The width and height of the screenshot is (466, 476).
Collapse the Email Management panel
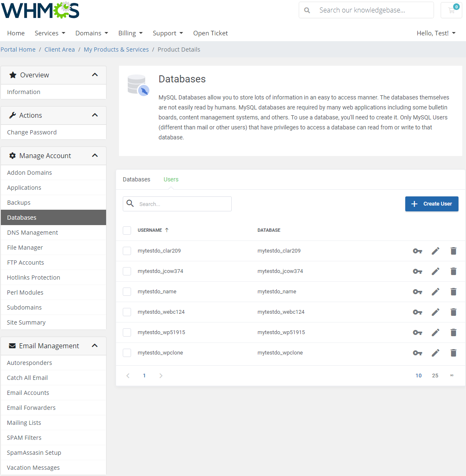(x=95, y=345)
